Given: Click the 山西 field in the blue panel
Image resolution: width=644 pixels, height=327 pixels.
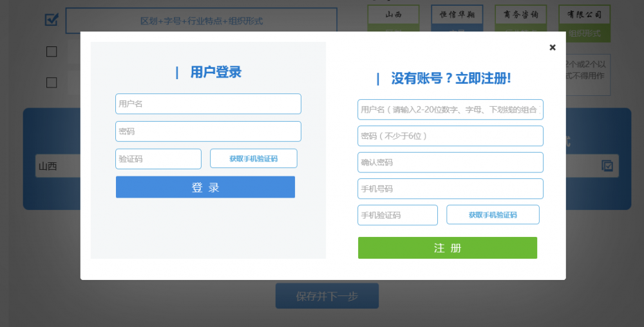Looking at the screenshot, I should 57,166.
